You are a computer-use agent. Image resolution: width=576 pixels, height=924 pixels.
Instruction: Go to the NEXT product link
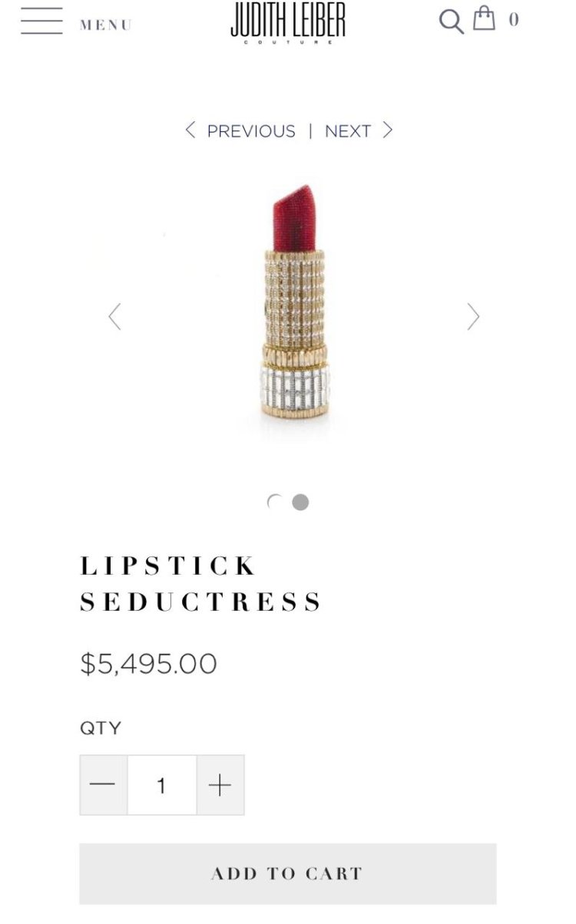[348, 131]
